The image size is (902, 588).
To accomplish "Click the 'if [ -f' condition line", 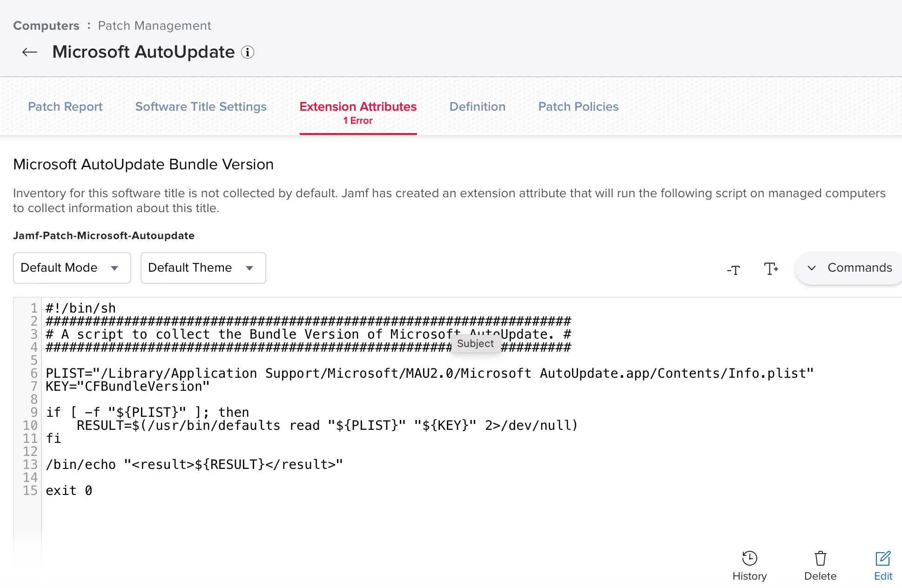I will (x=147, y=412).
